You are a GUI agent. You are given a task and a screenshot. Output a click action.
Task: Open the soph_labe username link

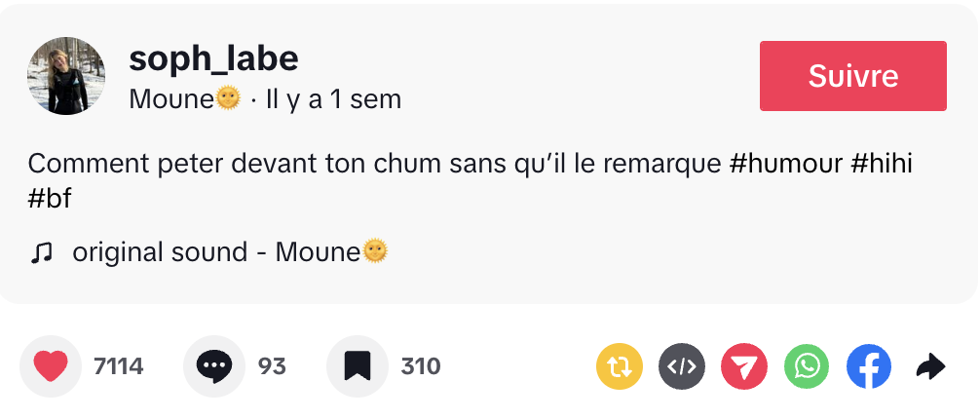tap(213, 59)
